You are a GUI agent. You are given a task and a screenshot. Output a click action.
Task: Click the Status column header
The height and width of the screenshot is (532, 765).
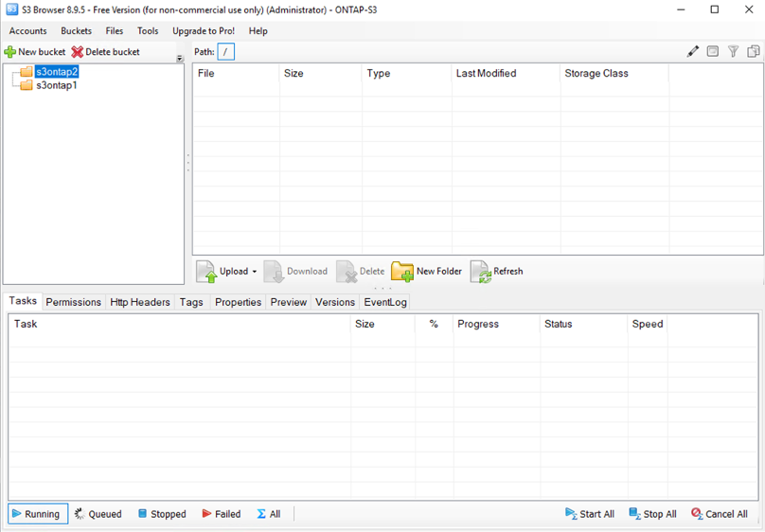click(583, 324)
